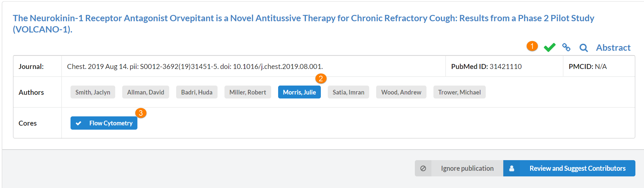Toggle the Flow Cytometry core selection
644x188 pixels.
point(104,123)
